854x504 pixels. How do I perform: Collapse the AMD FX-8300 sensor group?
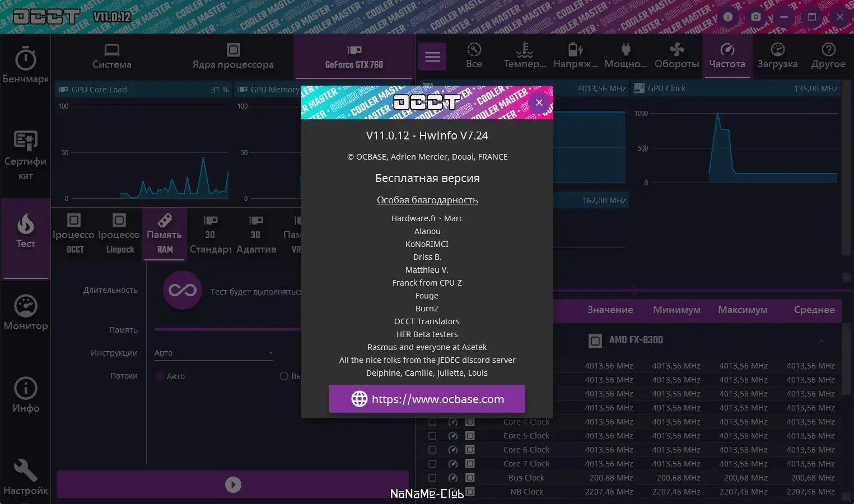pyautogui.click(x=821, y=340)
